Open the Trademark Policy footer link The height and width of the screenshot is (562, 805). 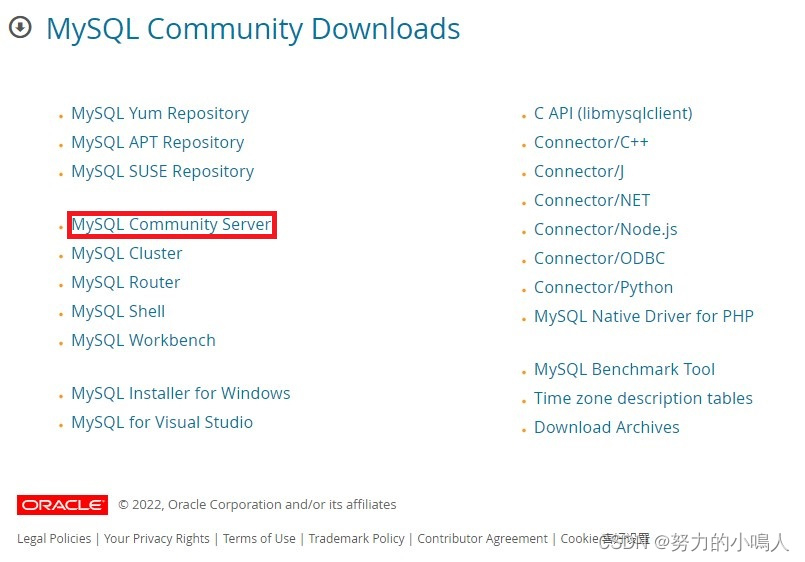pos(356,538)
